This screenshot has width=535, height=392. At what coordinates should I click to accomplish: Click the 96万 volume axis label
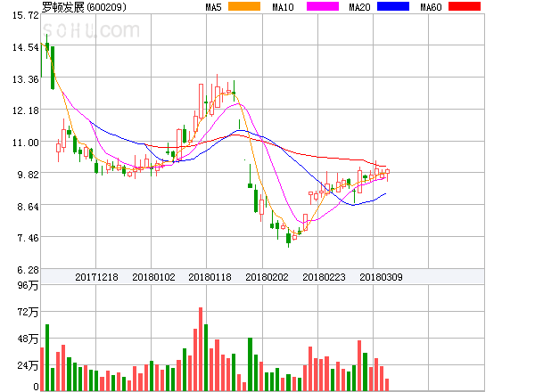(28, 285)
